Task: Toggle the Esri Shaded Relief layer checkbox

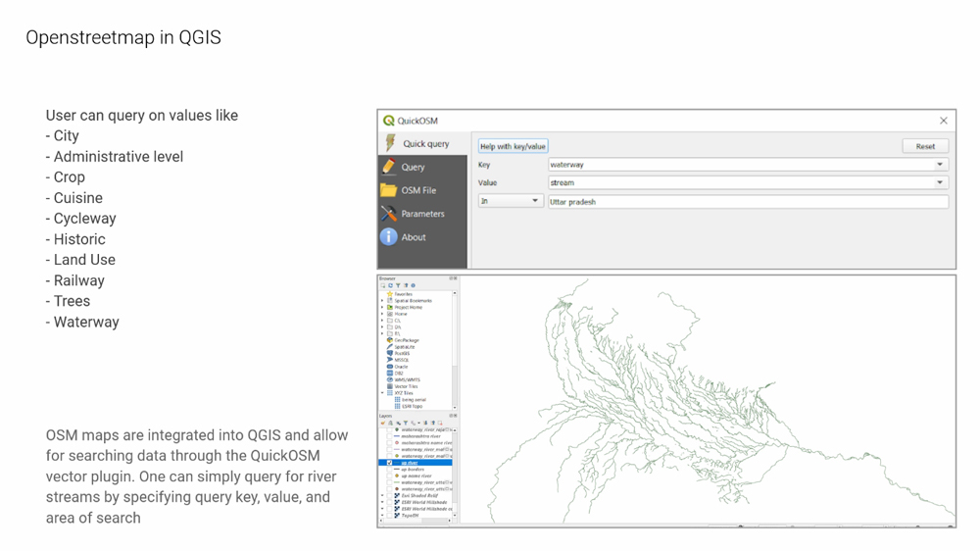Action: (390, 496)
